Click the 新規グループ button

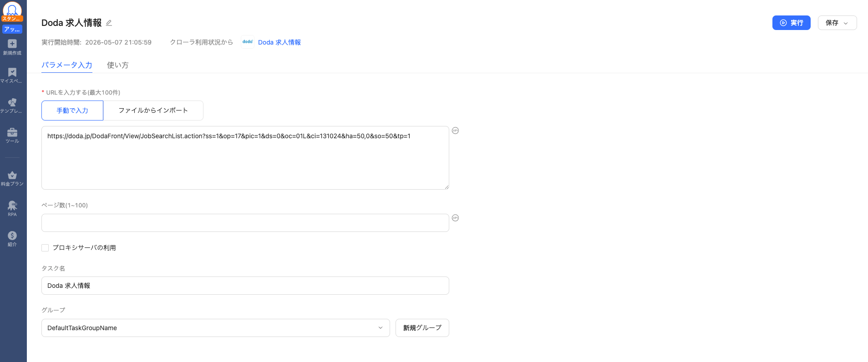coord(422,328)
